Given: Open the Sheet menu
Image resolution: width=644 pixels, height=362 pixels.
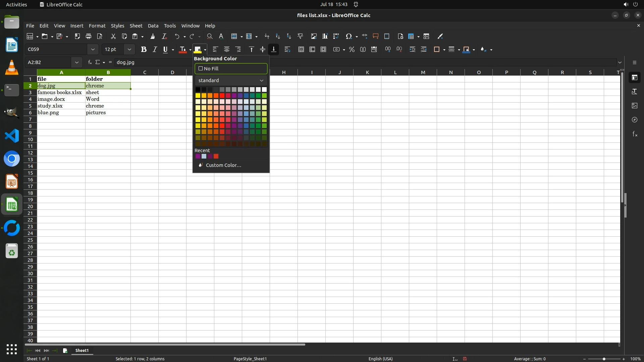Looking at the screenshot, I should coord(136,26).
